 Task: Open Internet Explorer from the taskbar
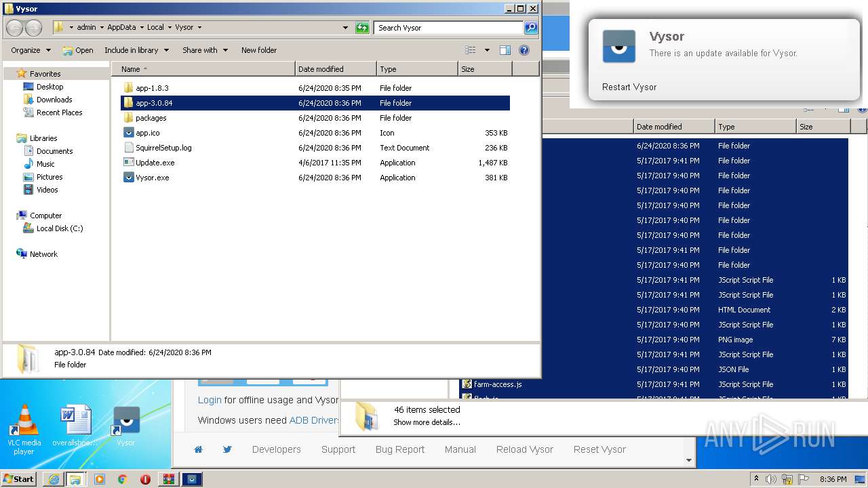tap(54, 479)
